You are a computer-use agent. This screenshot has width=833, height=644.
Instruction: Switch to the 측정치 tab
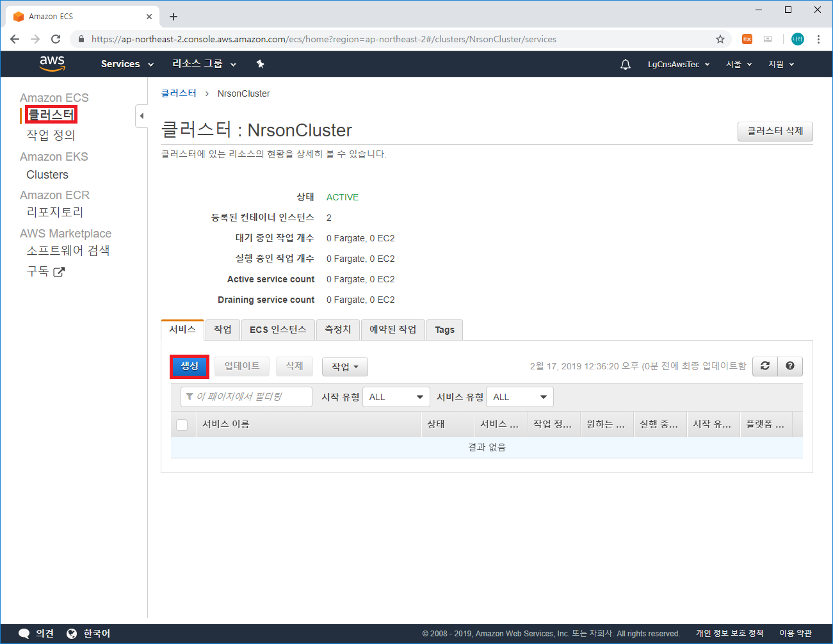[x=338, y=330]
